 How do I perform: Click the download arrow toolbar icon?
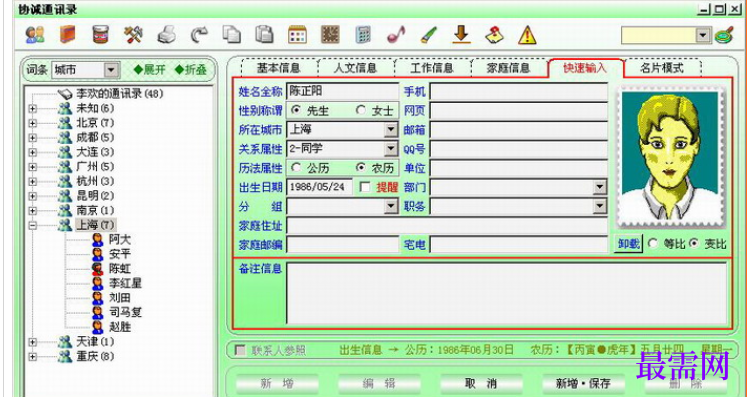[461, 35]
